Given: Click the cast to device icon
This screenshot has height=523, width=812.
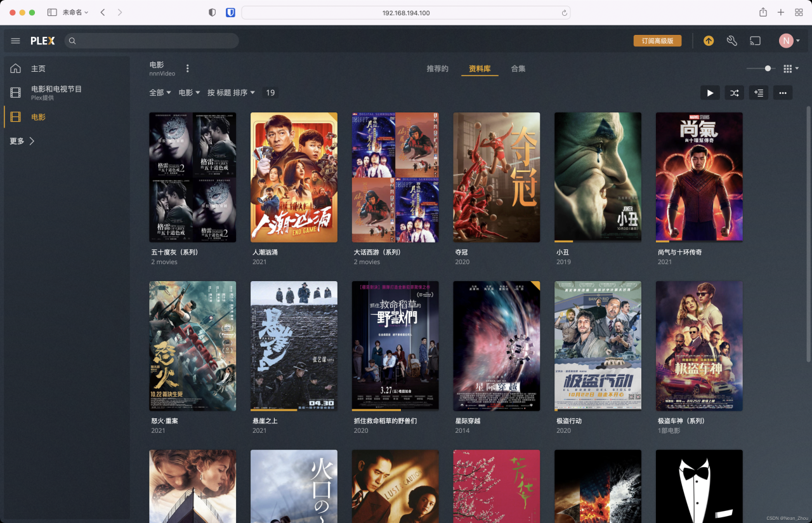Looking at the screenshot, I should (x=755, y=41).
